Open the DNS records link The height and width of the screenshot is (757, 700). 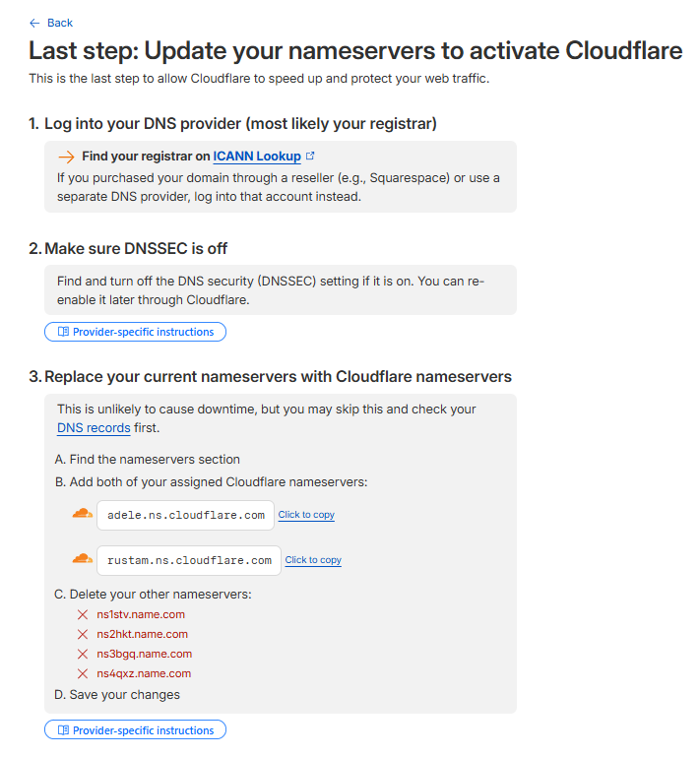94,428
